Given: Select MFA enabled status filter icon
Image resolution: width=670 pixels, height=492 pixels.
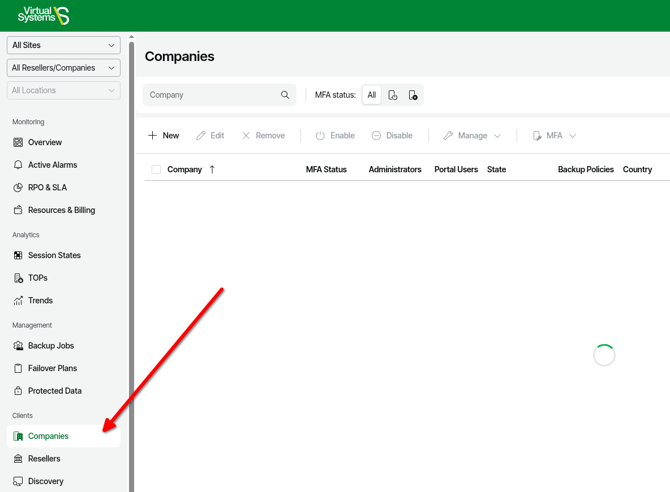Looking at the screenshot, I should [393, 95].
